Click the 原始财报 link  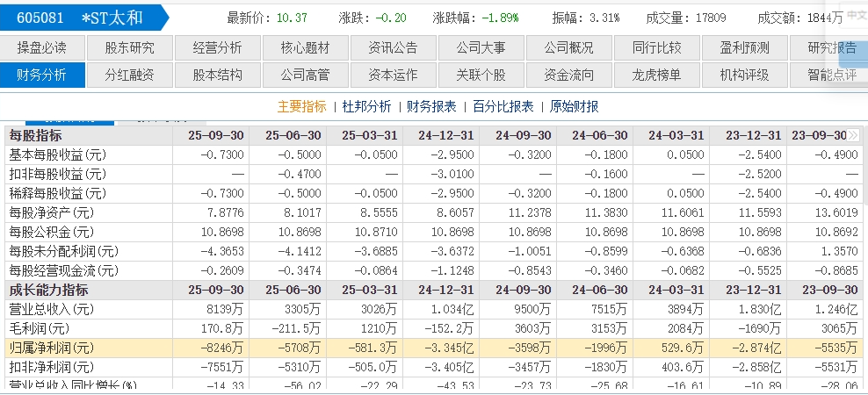(574, 106)
